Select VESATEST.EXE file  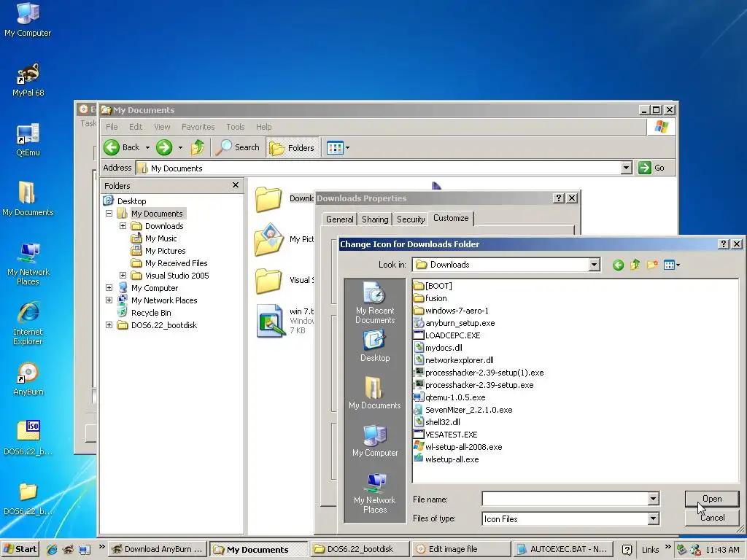[446, 435]
